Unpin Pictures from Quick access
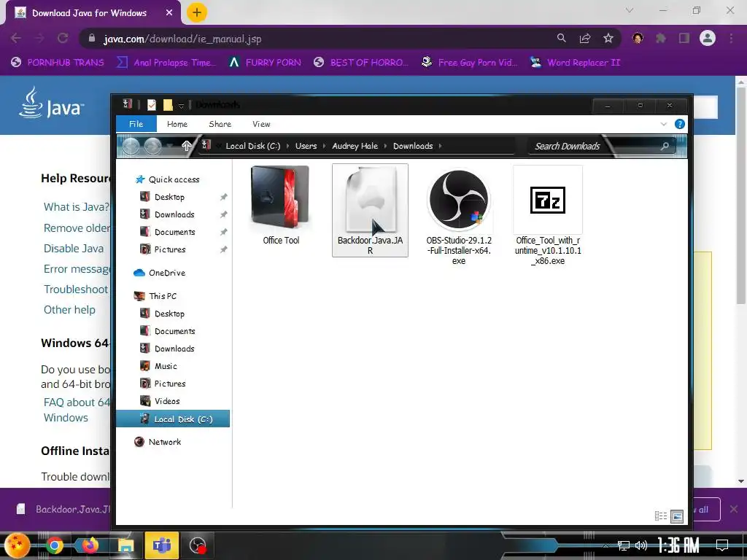This screenshot has width=747, height=560. [x=223, y=249]
